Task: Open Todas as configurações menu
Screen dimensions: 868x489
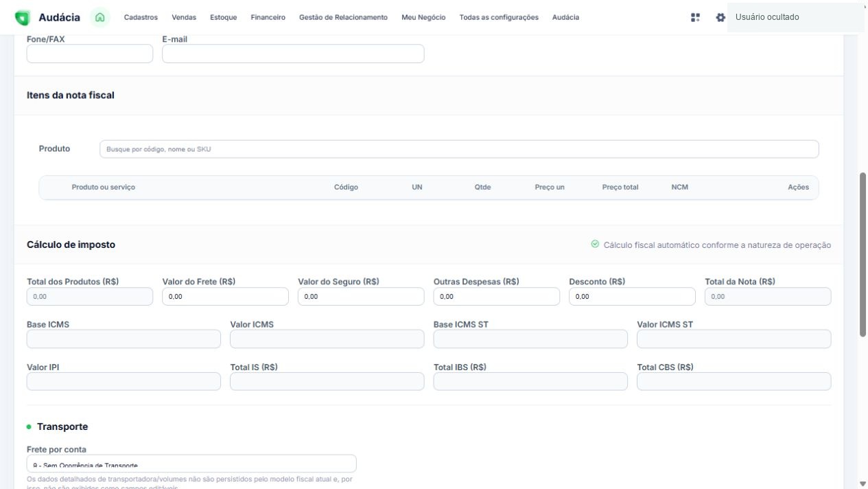Action: coord(499,17)
